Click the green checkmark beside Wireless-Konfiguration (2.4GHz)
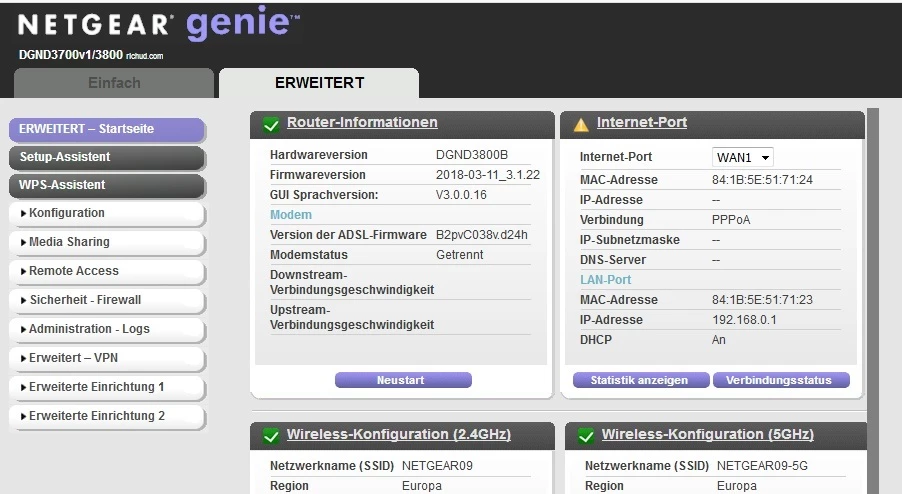This screenshot has height=494, width=902. [271, 436]
